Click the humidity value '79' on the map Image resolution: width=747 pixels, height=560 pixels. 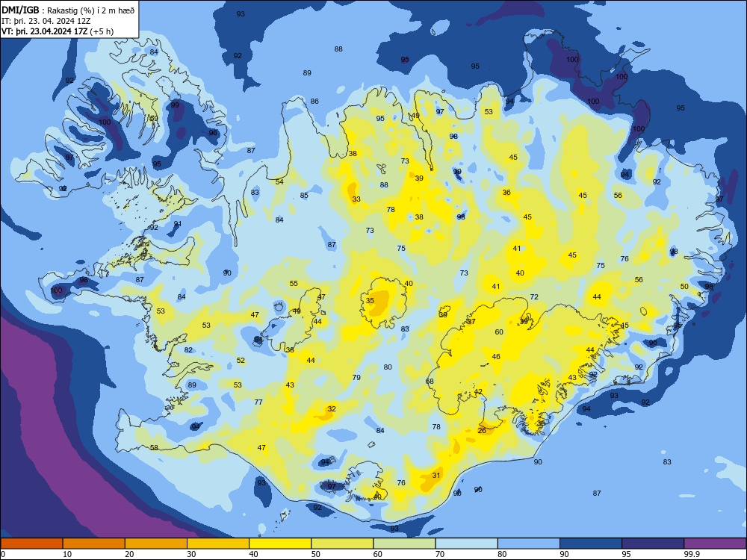(356, 378)
